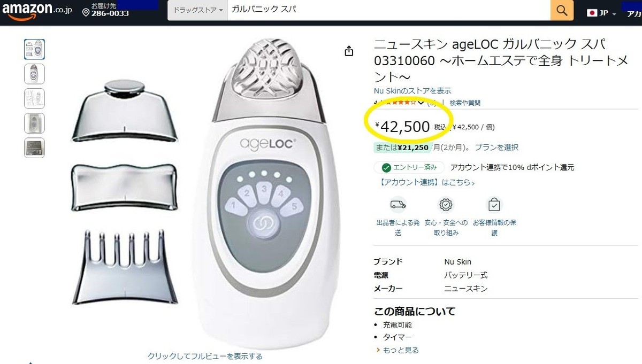Click the safety and security badge icon
642x364 pixels.
point(446,205)
